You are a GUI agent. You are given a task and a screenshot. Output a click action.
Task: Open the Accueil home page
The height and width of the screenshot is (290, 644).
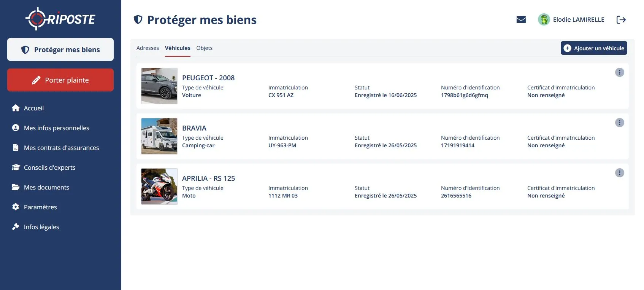click(x=33, y=108)
